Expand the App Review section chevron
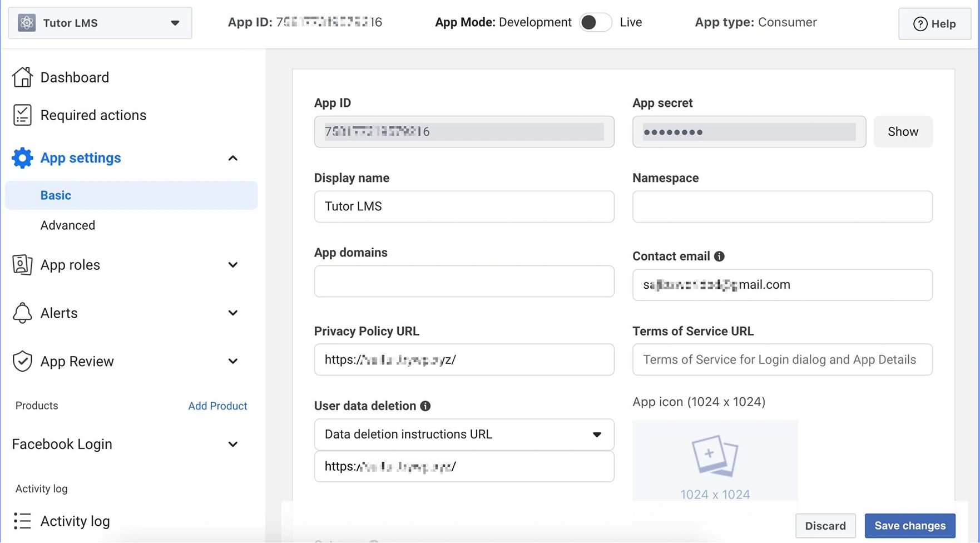This screenshot has height=543, width=980. click(233, 362)
